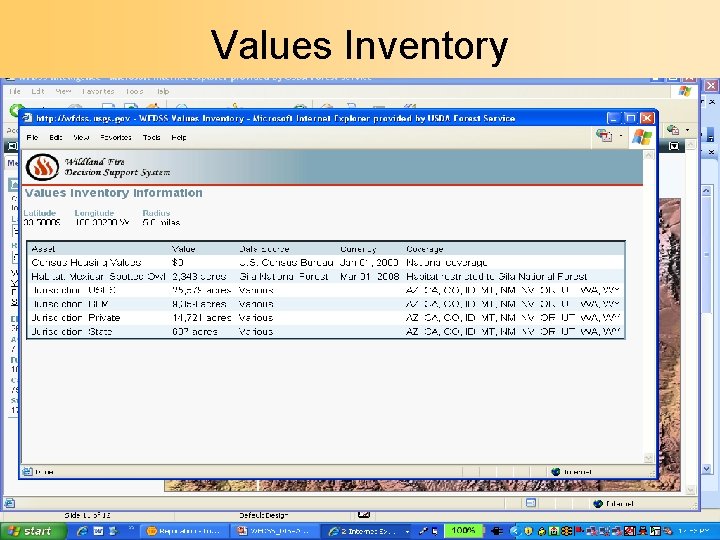Image resolution: width=720 pixels, height=540 pixels.
Task: Click the Values Inventory Information heading
Action: point(113,193)
